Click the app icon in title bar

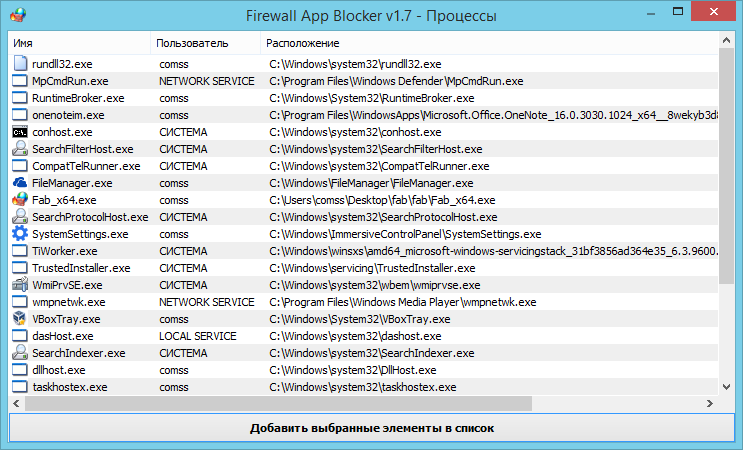tap(17, 15)
